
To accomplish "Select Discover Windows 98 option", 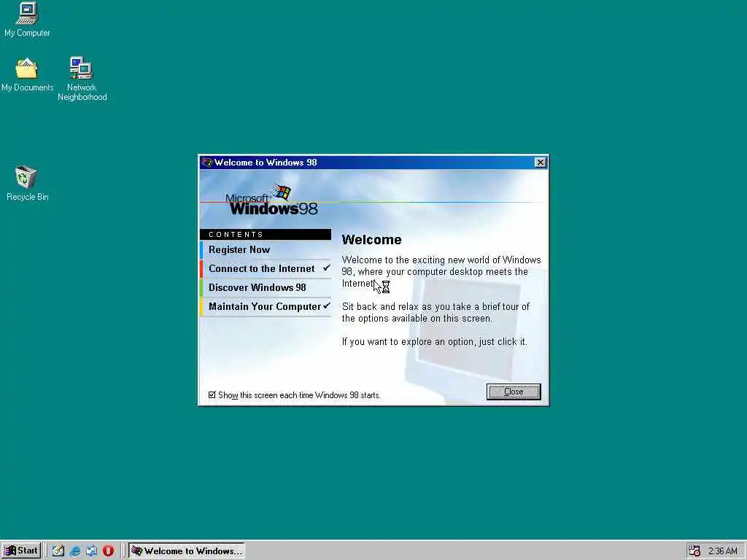I will pos(266,287).
